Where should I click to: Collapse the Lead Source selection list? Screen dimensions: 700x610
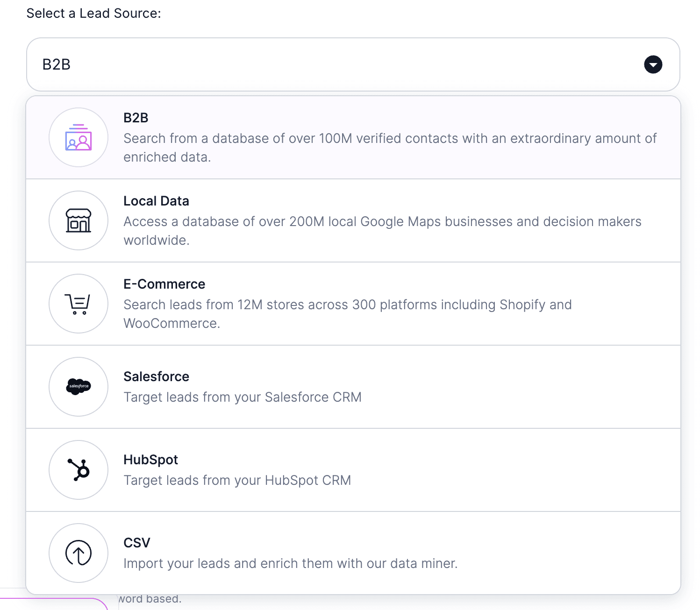pos(653,64)
